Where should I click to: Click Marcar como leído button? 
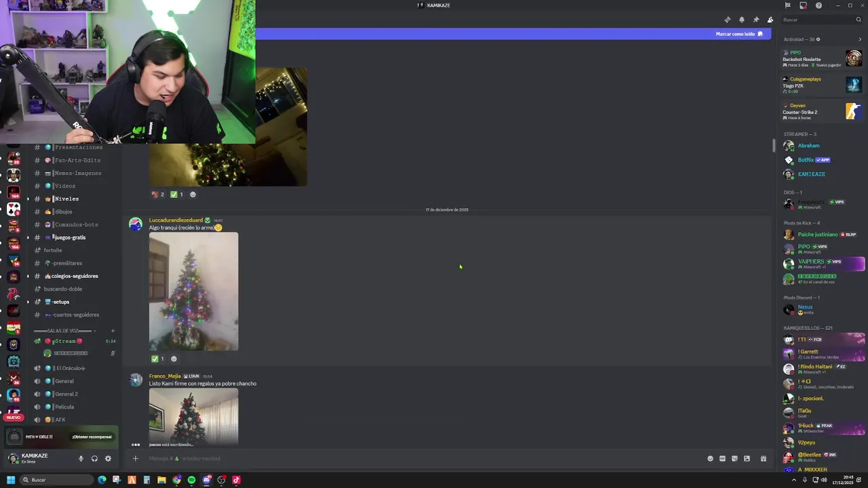[739, 34]
